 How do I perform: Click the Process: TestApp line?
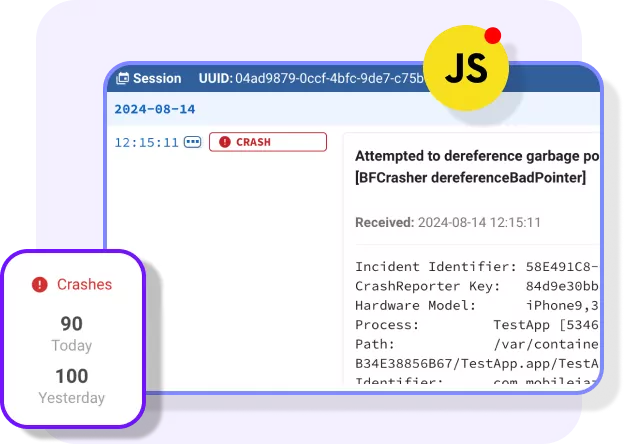point(477,325)
